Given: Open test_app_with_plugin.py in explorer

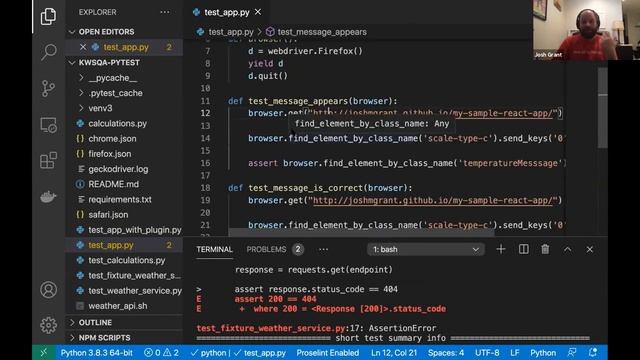Looking at the screenshot, I should [124, 230].
